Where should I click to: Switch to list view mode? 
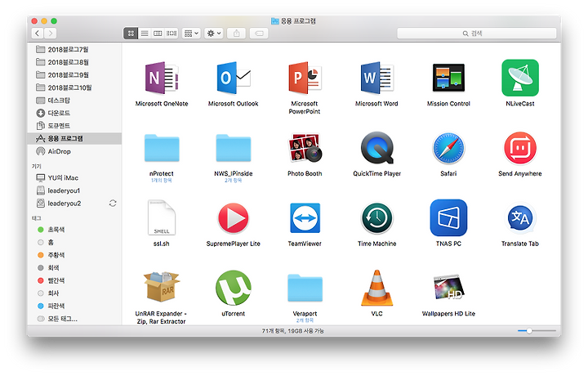pyautogui.click(x=145, y=34)
